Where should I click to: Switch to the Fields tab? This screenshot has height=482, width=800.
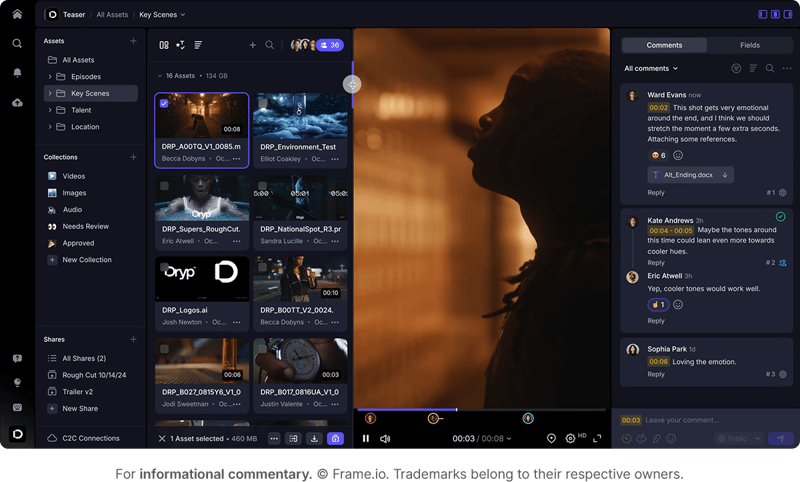tap(749, 45)
